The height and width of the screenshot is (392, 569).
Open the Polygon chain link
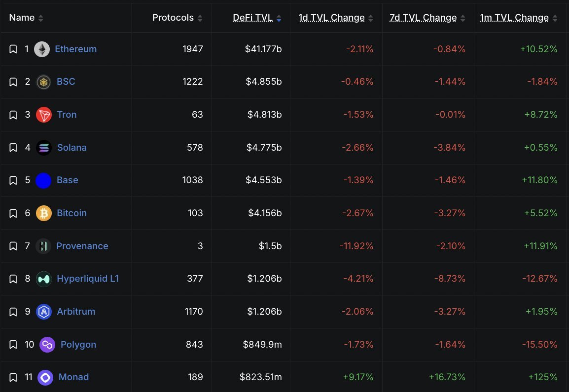78,345
